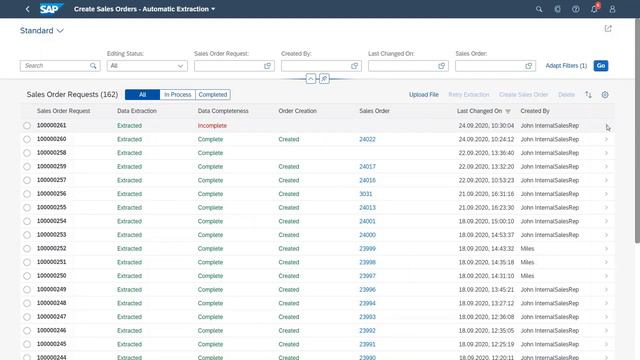The height and width of the screenshot is (360, 640).
Task: Select radio button for request 100000246
Action: coord(27,331)
